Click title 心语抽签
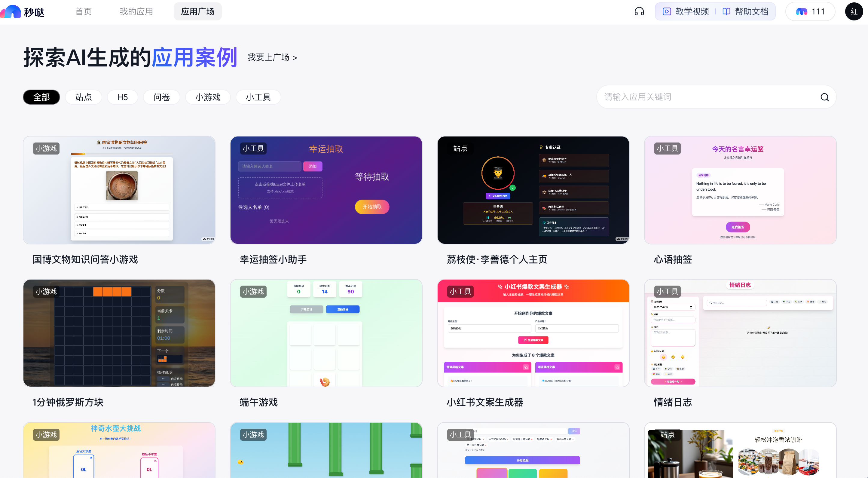 pos(673,259)
